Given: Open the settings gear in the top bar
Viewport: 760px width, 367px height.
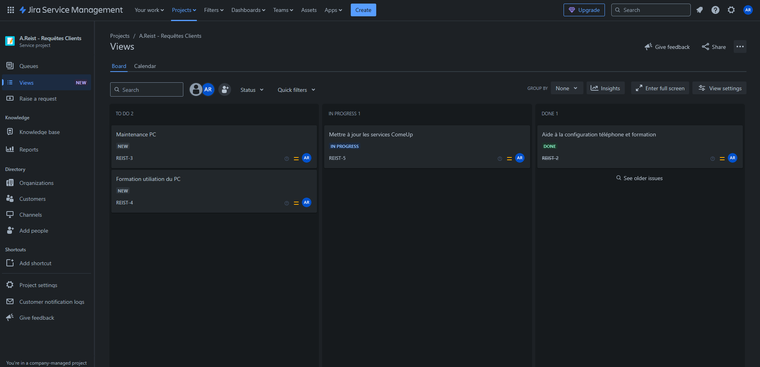Looking at the screenshot, I should click(731, 10).
